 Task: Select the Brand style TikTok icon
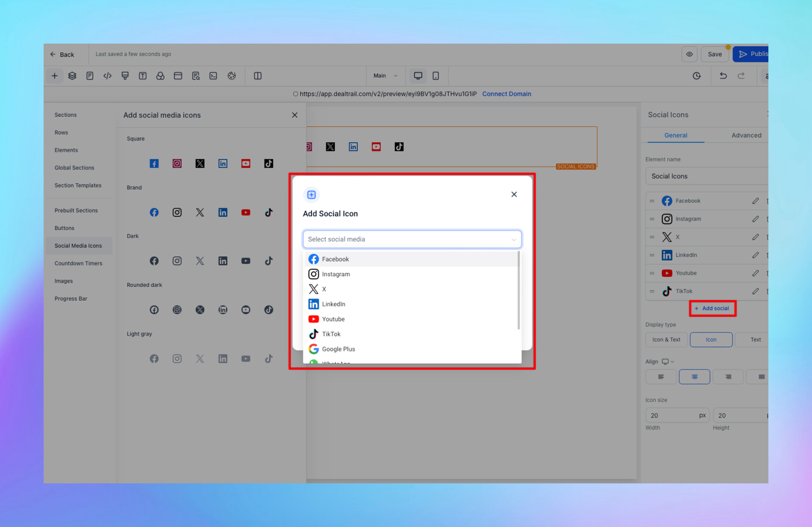[x=269, y=212]
